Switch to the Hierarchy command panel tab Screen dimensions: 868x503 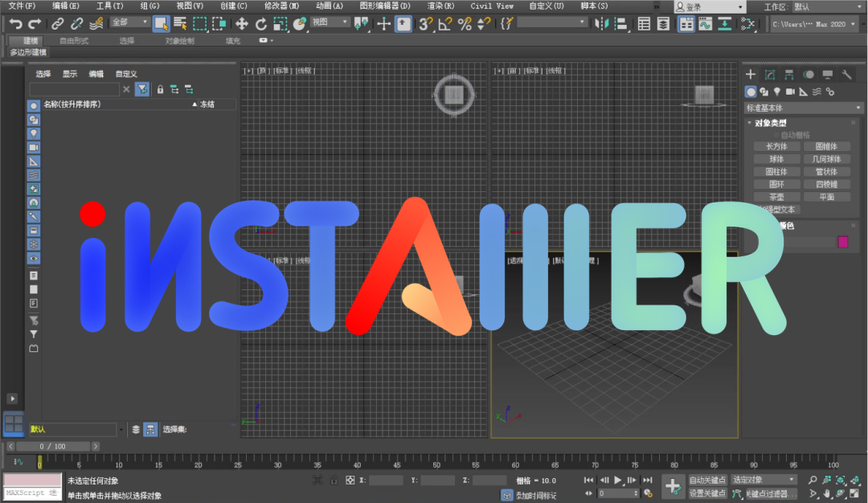click(789, 75)
